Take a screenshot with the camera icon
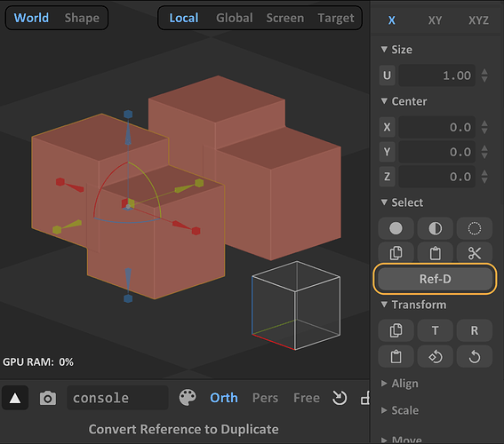The height and width of the screenshot is (444, 504). (48, 398)
